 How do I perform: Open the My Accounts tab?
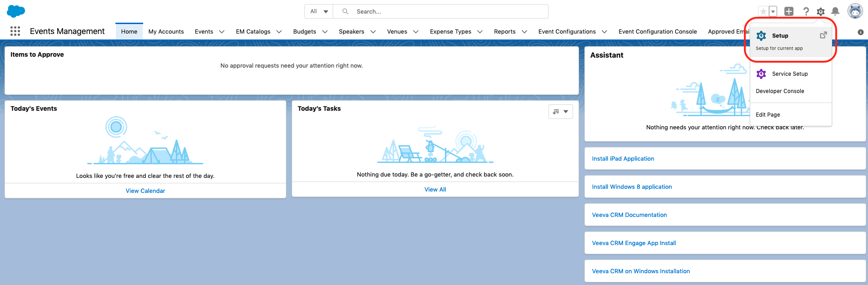(x=166, y=31)
